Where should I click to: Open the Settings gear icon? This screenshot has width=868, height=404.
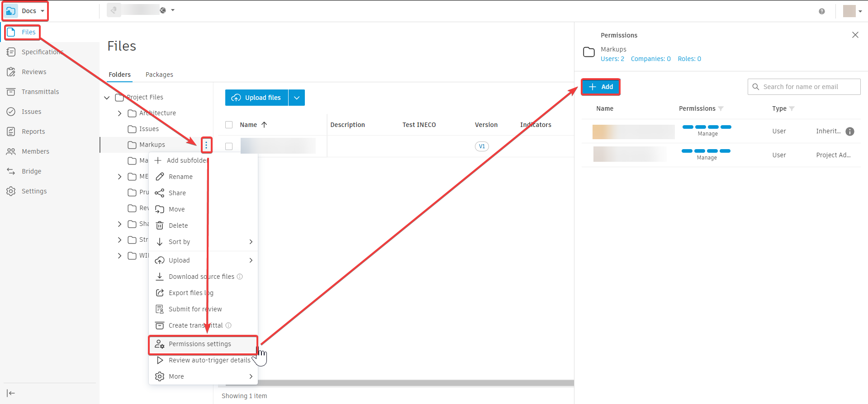click(11, 191)
